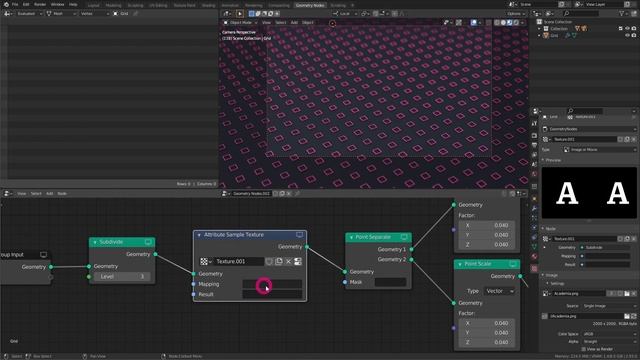Open the File menu

point(15,4)
